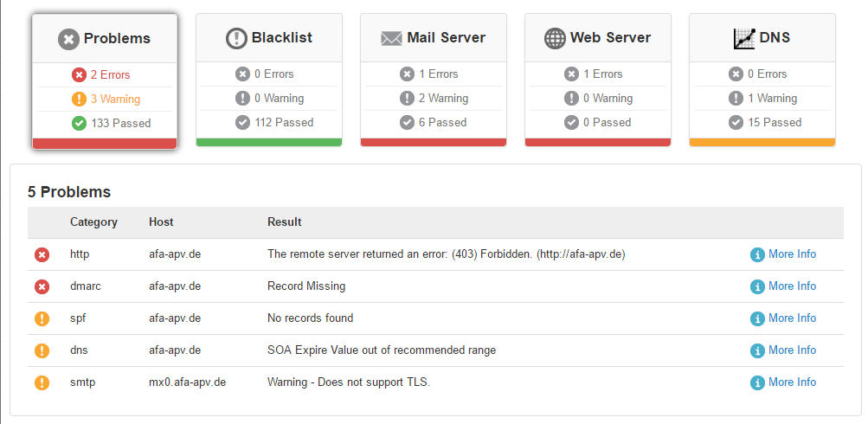Open More Info for http error

coord(783,254)
